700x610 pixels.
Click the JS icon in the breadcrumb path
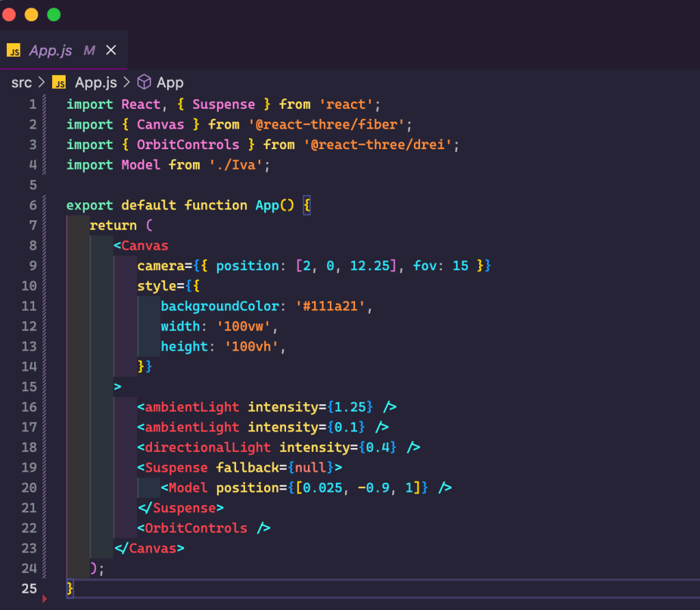[x=60, y=83]
